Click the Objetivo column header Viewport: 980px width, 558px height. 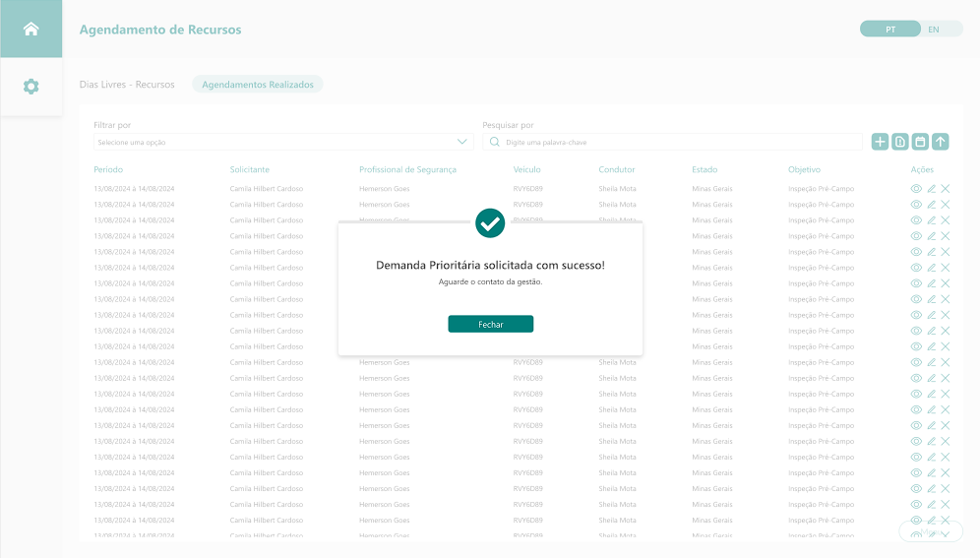click(x=805, y=169)
